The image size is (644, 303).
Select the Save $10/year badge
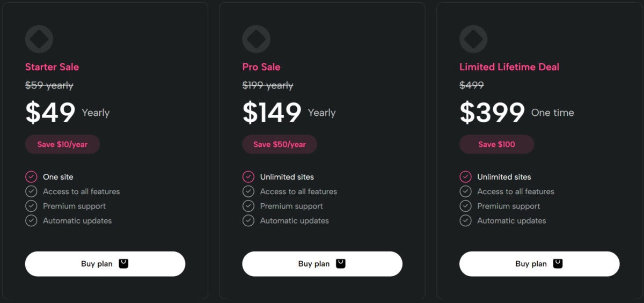click(x=62, y=144)
